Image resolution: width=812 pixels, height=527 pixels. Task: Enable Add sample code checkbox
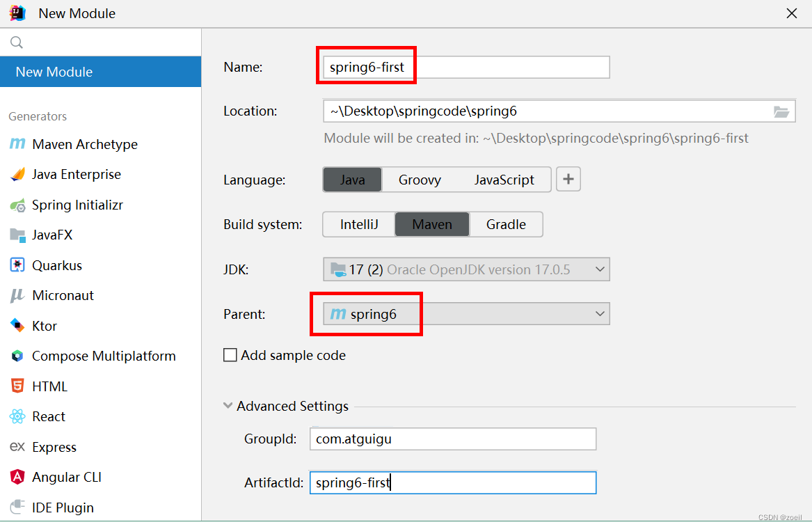tap(230, 355)
